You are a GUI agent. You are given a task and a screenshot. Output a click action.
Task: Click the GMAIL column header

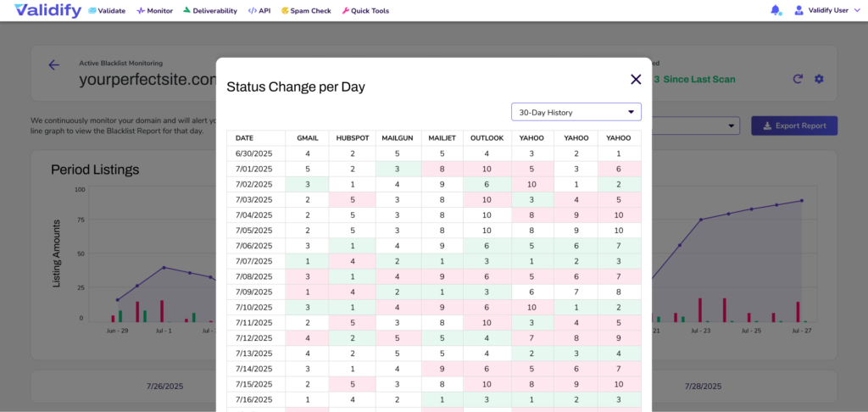(x=307, y=138)
